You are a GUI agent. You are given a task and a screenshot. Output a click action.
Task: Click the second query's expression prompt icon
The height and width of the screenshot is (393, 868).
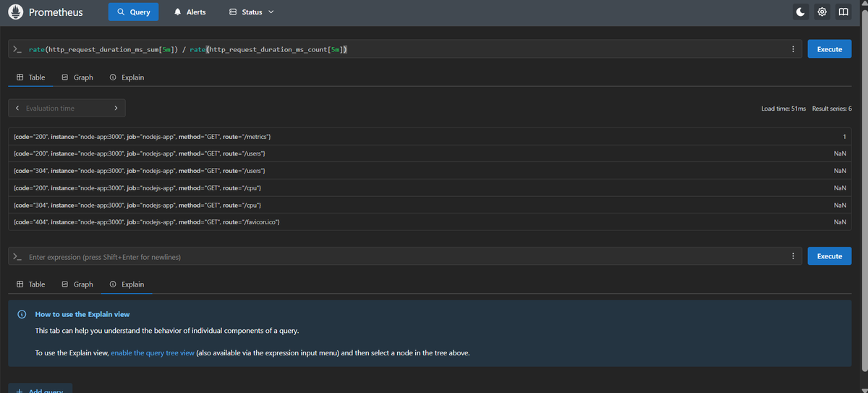(x=18, y=256)
